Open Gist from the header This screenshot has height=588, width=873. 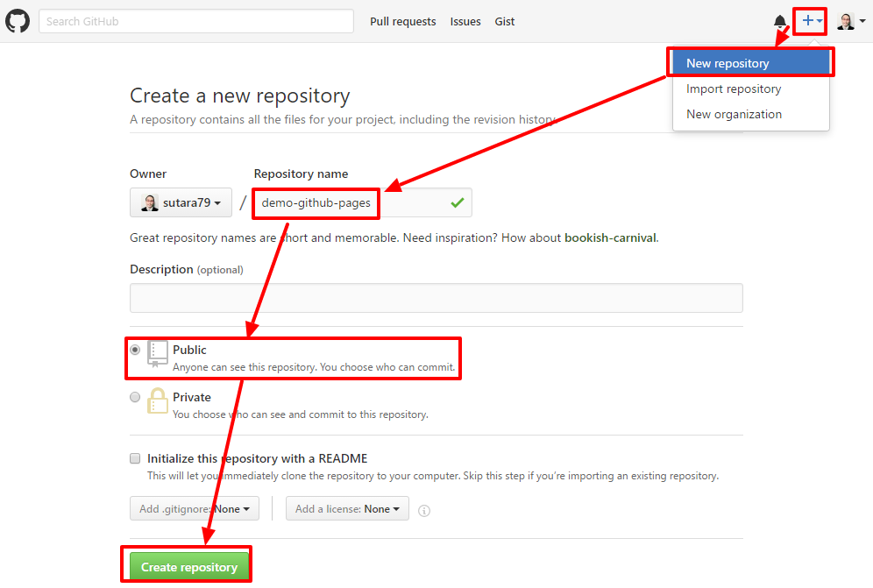(504, 21)
